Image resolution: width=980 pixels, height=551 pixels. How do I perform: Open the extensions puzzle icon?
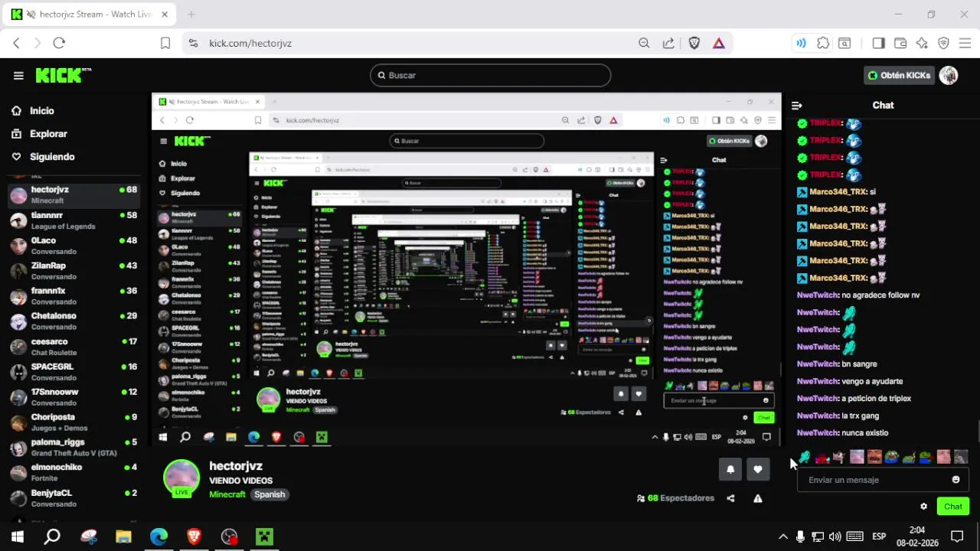coord(823,44)
